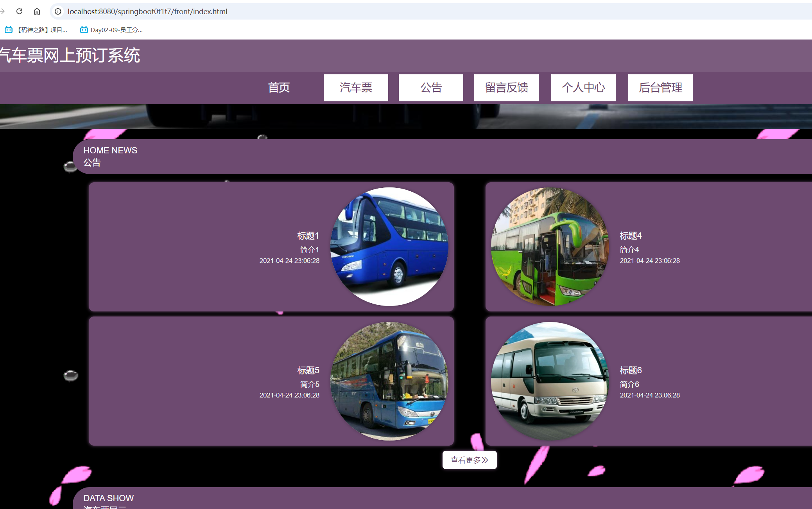812x509 pixels.
Task: Click the browser reload icon
Action: tap(19, 11)
